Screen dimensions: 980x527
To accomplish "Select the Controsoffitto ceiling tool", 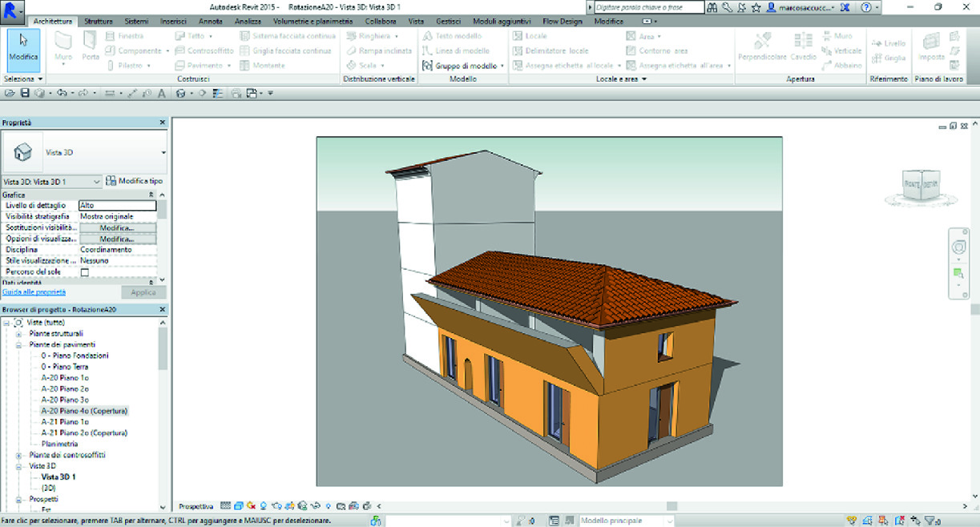I will [x=204, y=50].
